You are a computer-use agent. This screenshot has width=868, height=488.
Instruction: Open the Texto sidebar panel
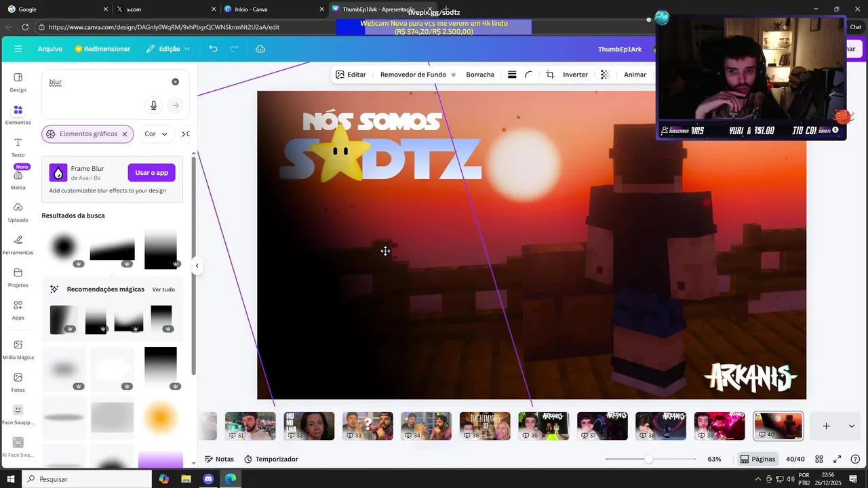tap(18, 147)
